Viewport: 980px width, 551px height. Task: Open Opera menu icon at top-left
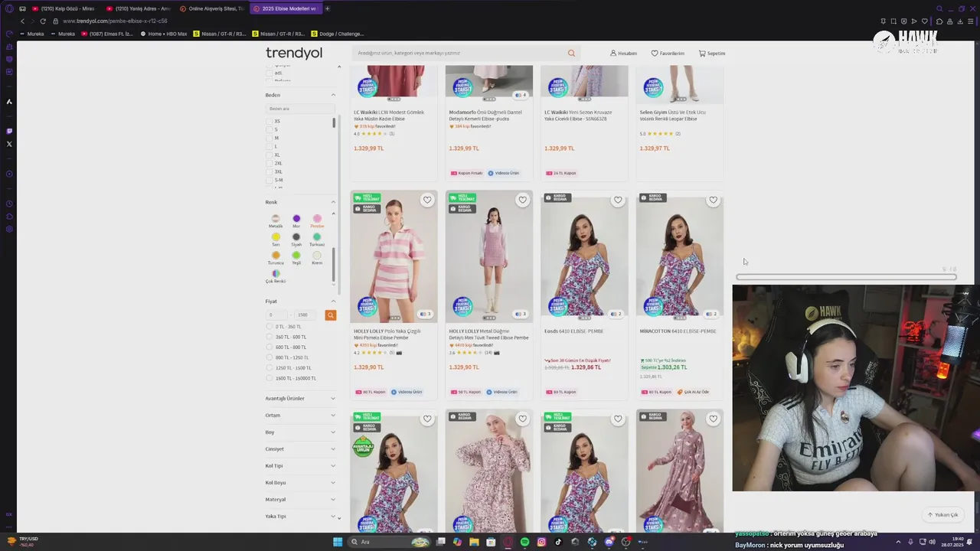[9, 8]
